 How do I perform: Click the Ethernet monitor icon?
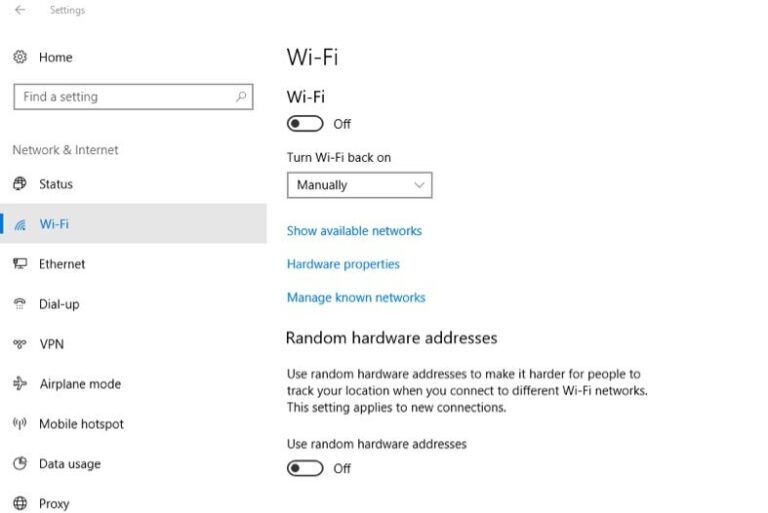(20, 264)
